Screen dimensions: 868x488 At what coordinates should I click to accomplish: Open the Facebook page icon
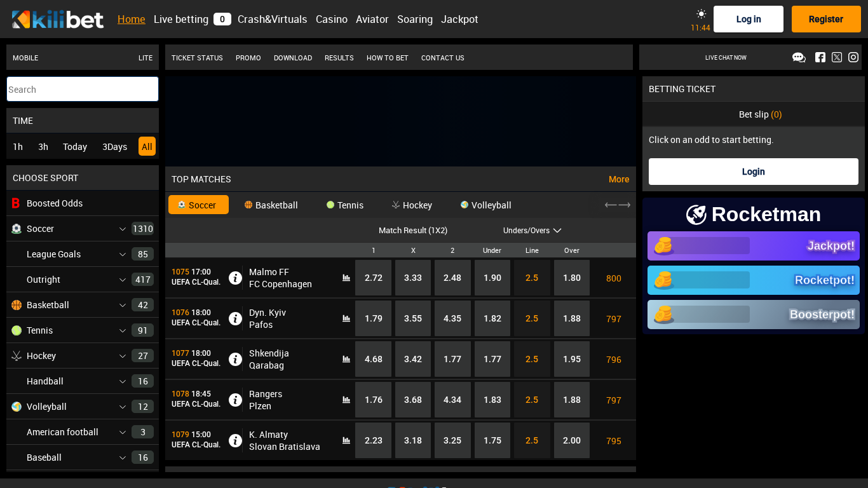[x=820, y=57]
